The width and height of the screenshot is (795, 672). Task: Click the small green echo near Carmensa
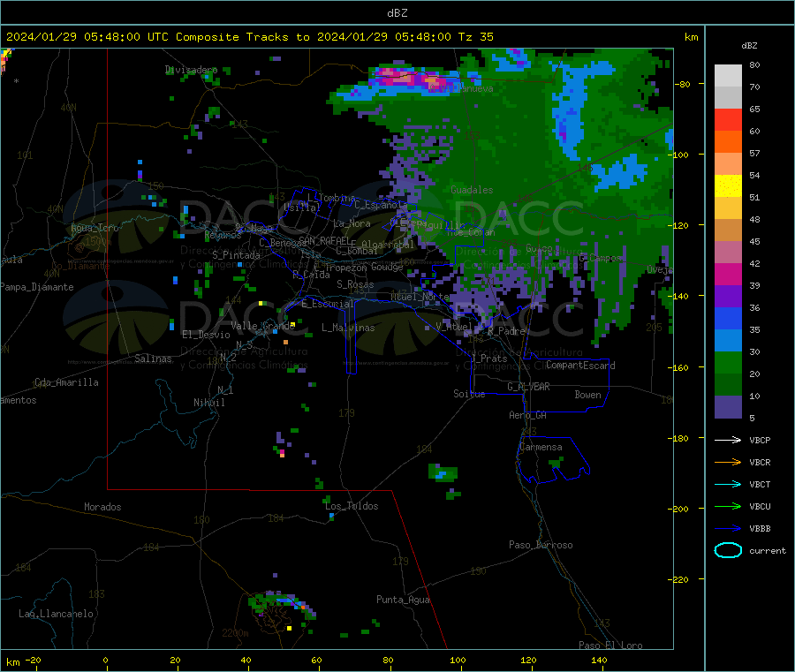click(556, 462)
